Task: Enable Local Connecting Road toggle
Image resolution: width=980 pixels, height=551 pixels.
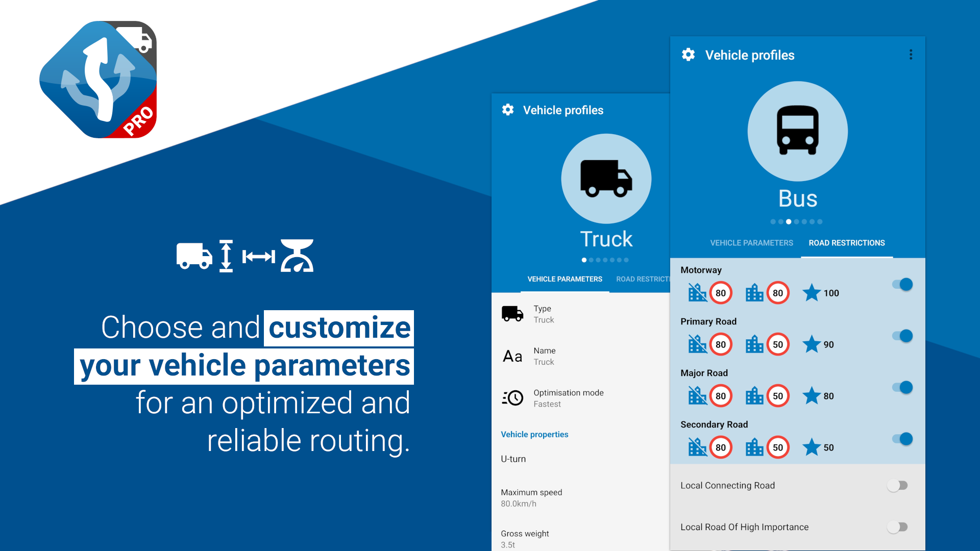Action: [x=897, y=485]
